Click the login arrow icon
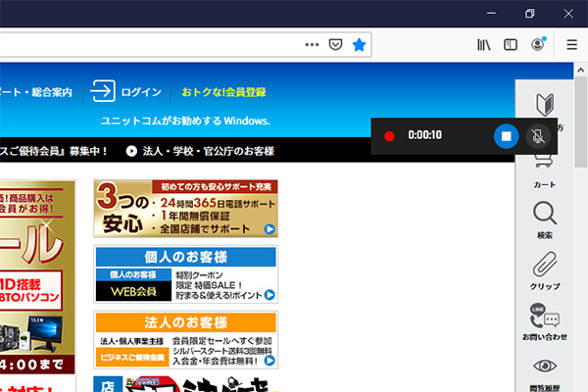The image size is (588, 392). (103, 91)
